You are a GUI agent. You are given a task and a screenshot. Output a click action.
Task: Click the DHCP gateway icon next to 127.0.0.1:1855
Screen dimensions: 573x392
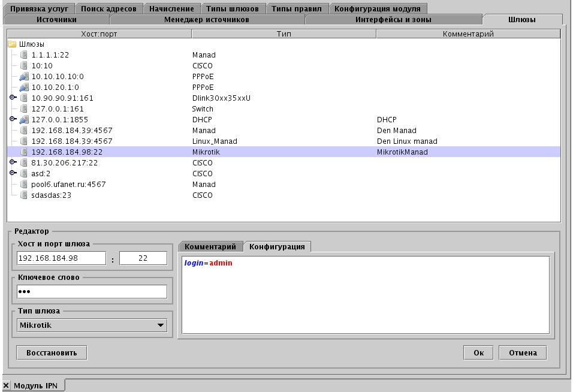pos(23,119)
